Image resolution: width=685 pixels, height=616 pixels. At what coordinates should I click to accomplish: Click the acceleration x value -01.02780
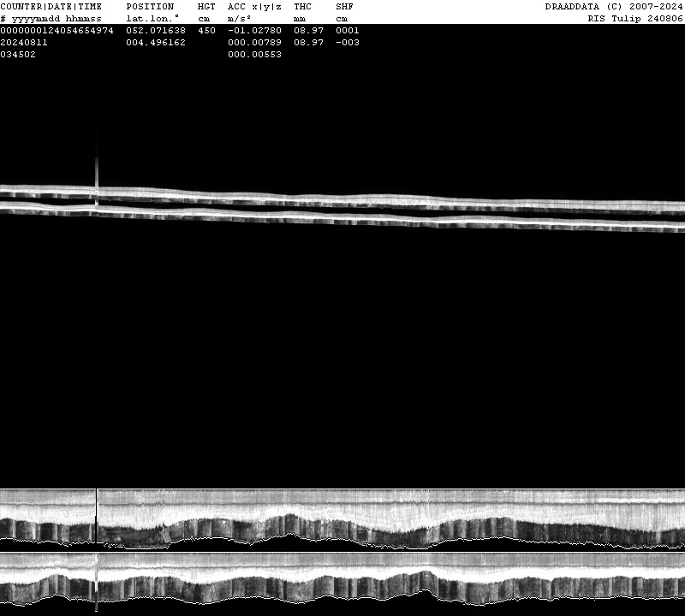[x=254, y=30]
